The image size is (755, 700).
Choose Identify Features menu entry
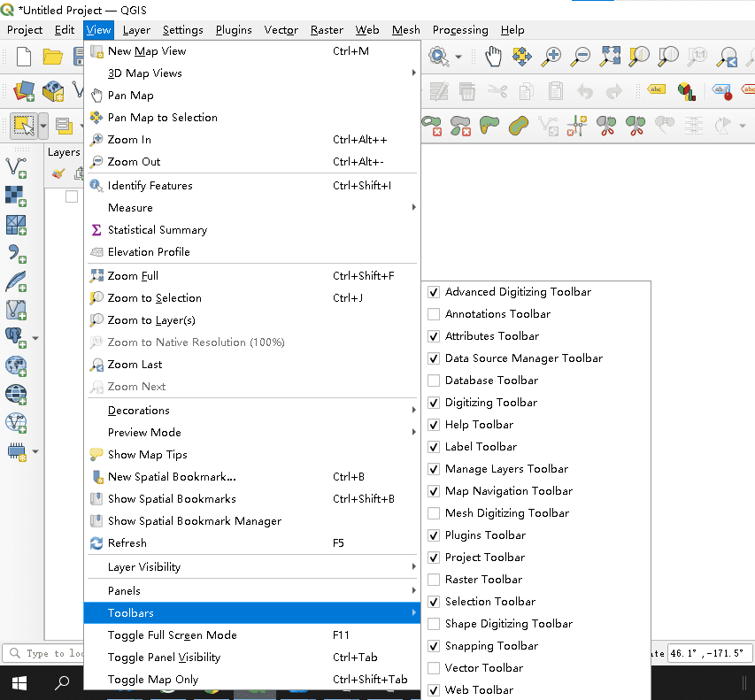[x=252, y=185]
